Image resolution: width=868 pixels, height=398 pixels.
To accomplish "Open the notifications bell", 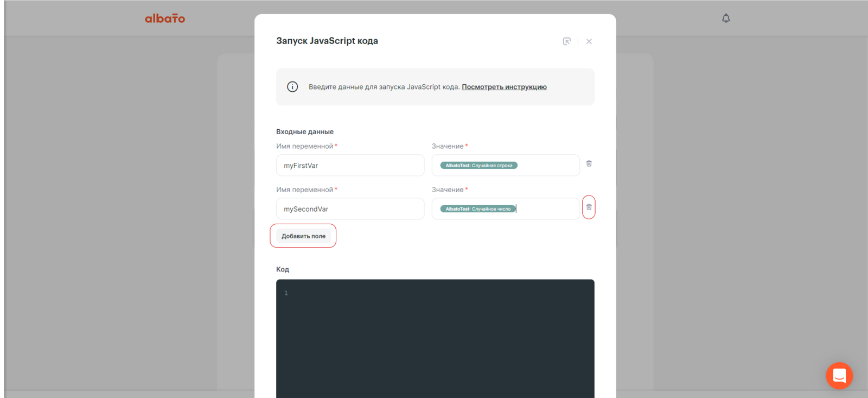I will coord(726,18).
